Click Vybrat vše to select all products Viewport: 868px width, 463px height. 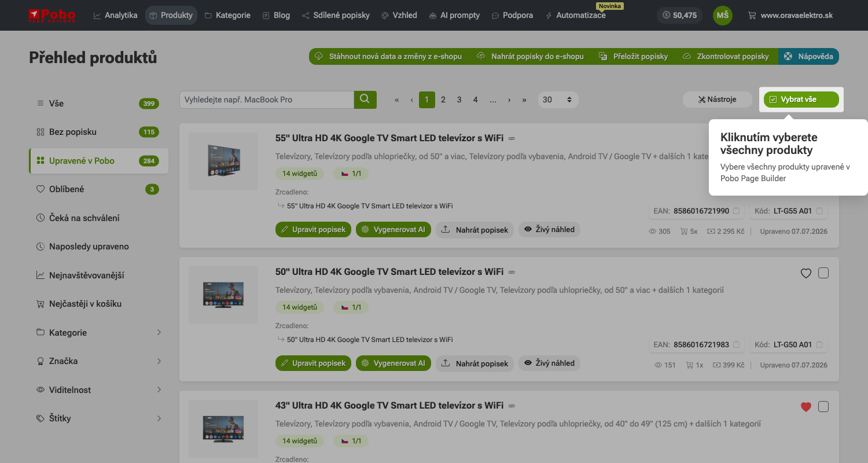coord(801,100)
